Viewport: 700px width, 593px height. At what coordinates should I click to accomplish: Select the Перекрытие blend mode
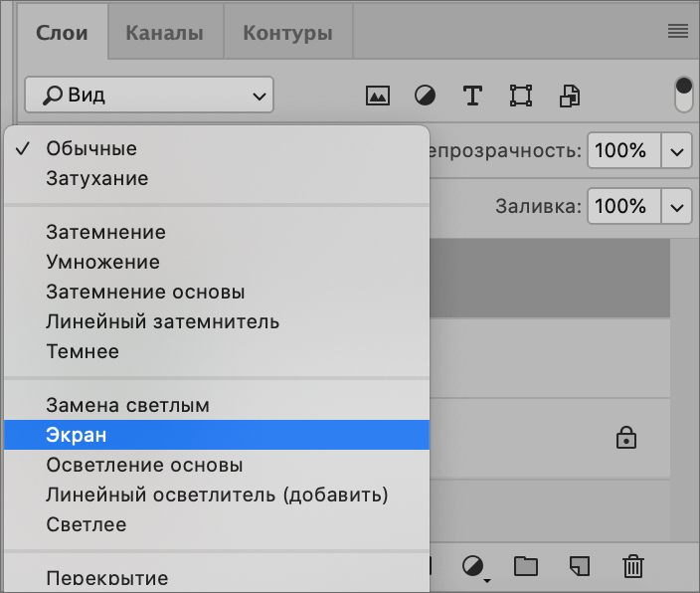pyautogui.click(x=217, y=578)
